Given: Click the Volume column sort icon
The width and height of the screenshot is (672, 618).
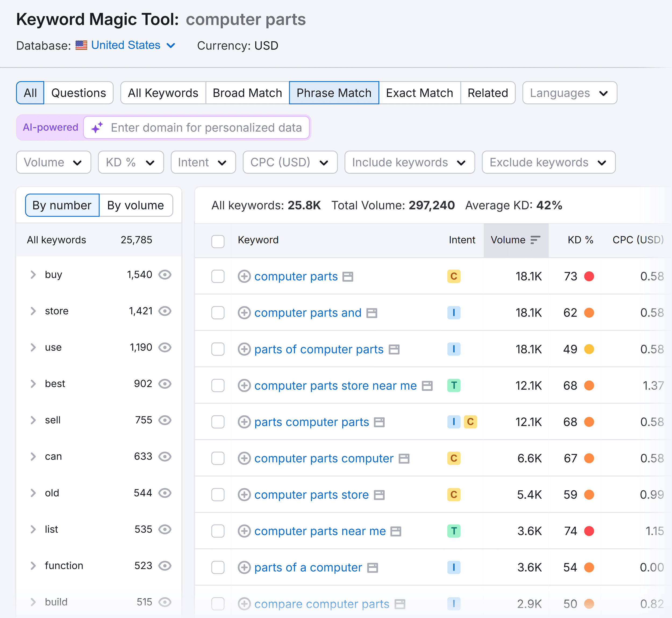Looking at the screenshot, I should click(x=535, y=240).
